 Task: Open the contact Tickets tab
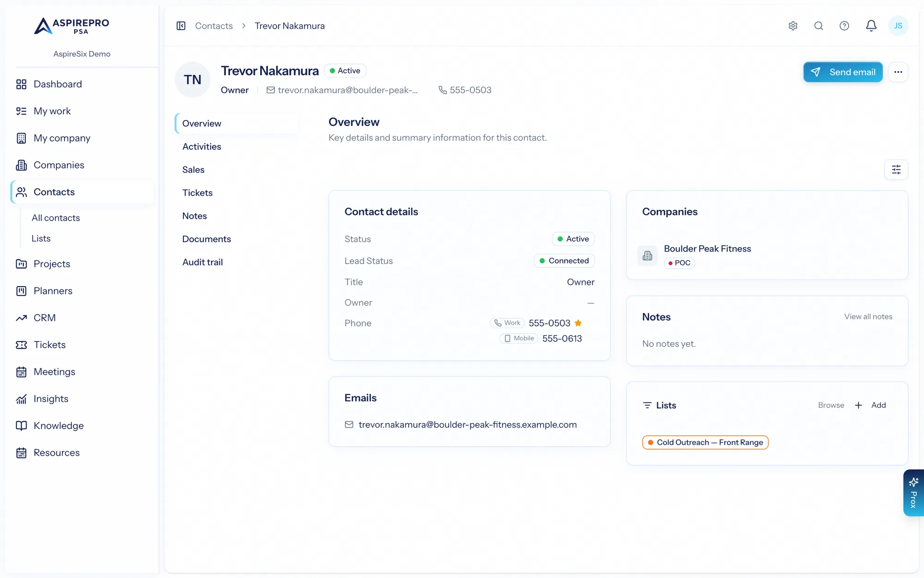tap(197, 193)
